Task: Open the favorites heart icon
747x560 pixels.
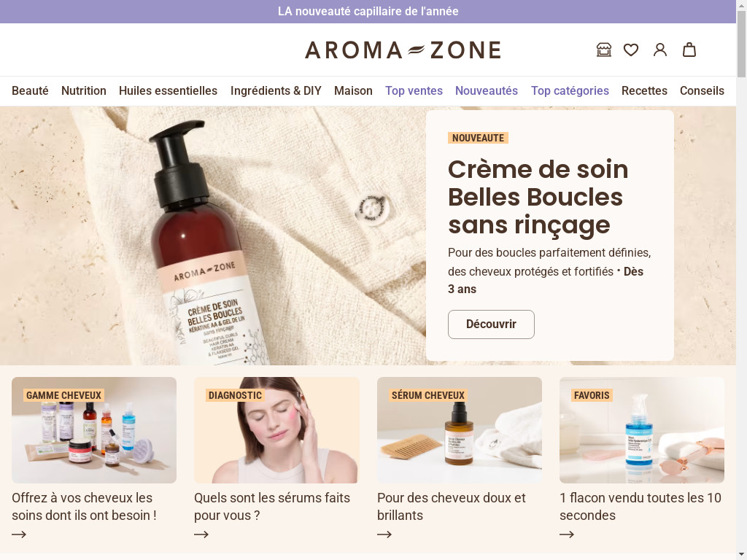Action: (631, 50)
